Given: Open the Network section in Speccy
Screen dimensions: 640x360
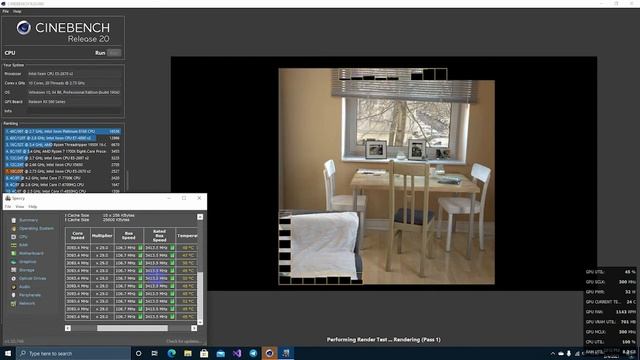Looking at the screenshot, I should [27, 304].
